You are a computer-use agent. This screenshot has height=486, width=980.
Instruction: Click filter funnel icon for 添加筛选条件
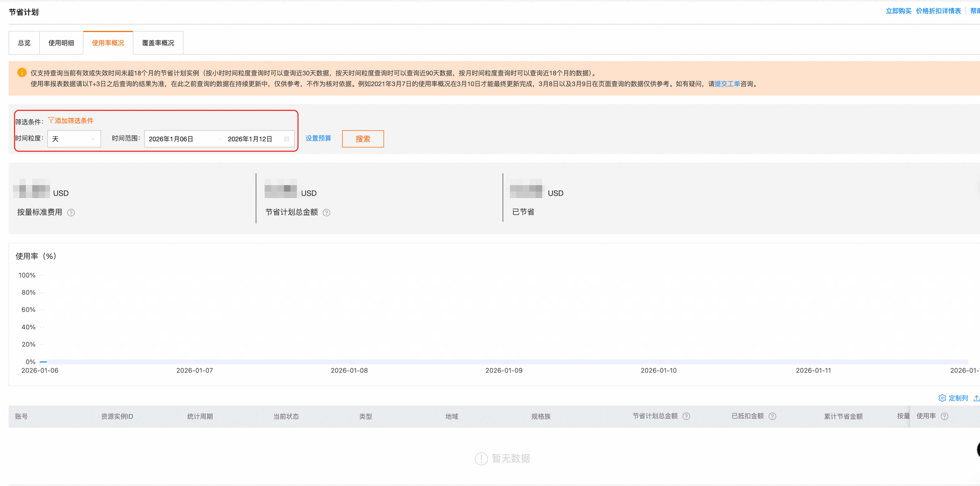[51, 120]
